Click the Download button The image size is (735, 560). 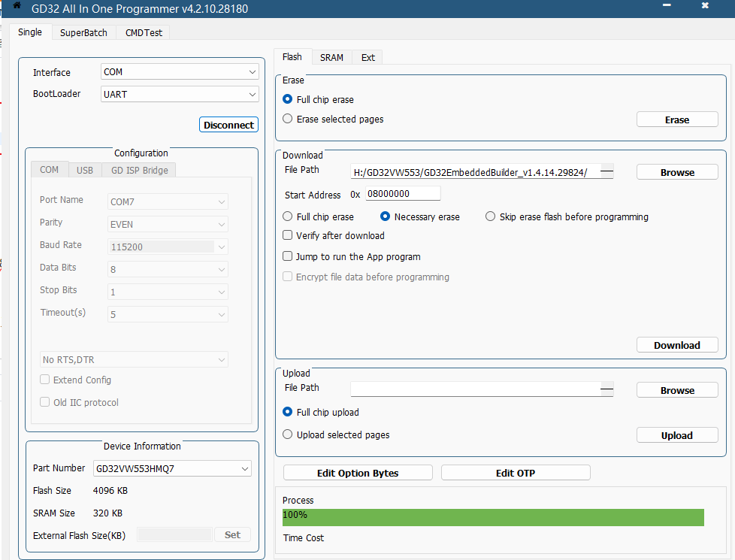point(676,345)
